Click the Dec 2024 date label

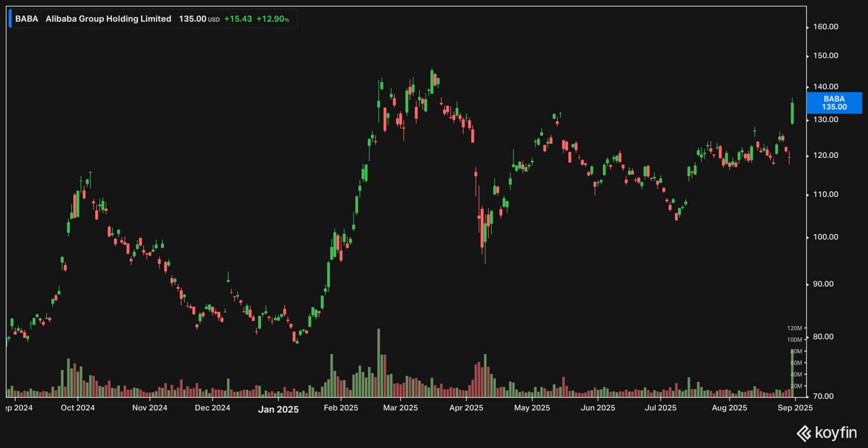[212, 408]
